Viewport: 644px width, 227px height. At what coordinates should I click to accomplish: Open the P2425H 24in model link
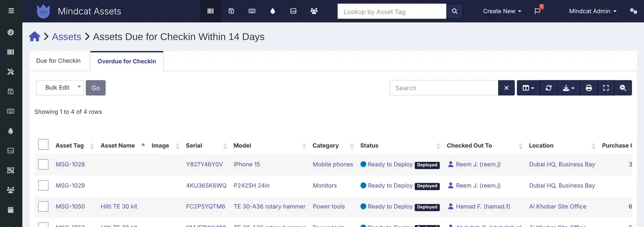[252, 185]
